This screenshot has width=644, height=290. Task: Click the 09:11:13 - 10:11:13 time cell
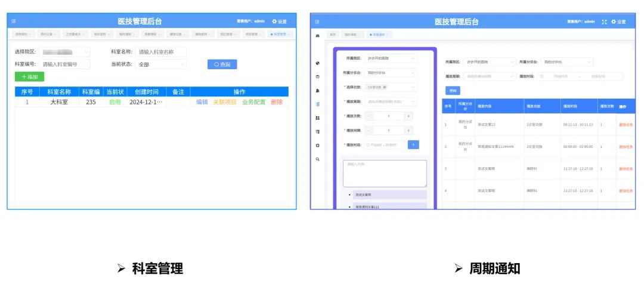(578, 125)
